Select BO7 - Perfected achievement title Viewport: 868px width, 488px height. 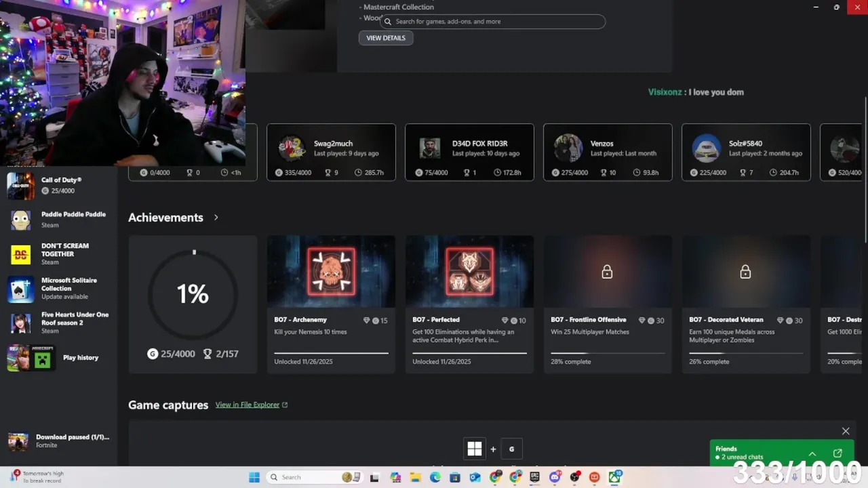(x=436, y=320)
